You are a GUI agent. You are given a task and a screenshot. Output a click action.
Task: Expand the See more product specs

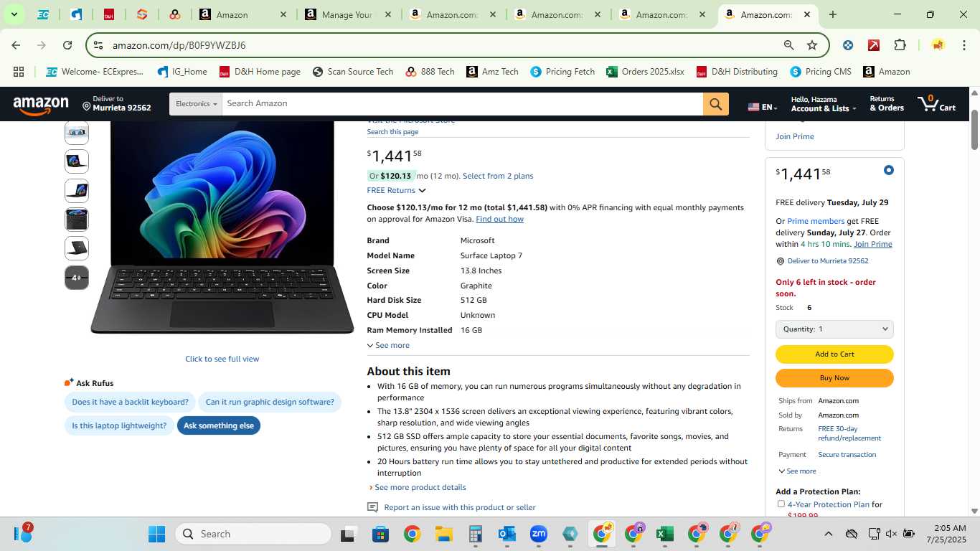tap(388, 345)
